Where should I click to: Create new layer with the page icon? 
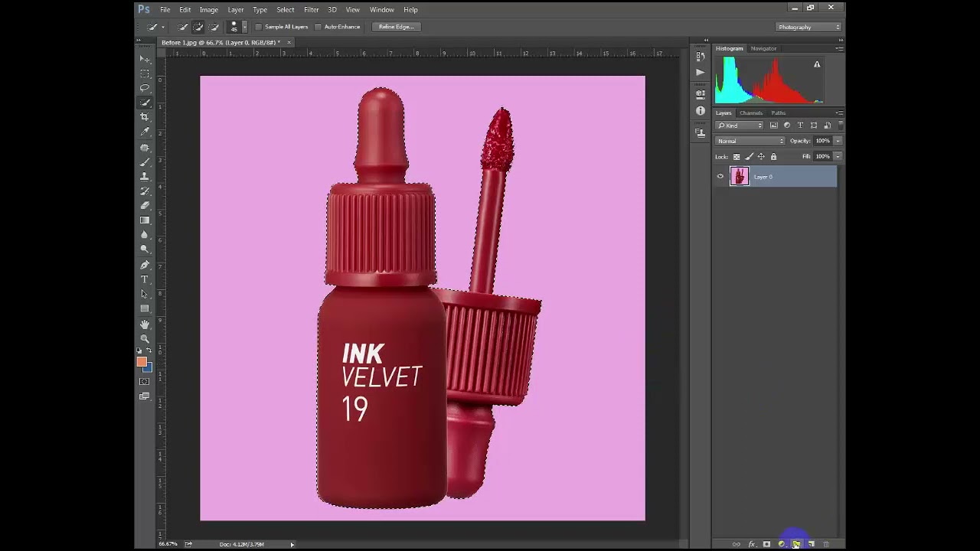[811, 544]
